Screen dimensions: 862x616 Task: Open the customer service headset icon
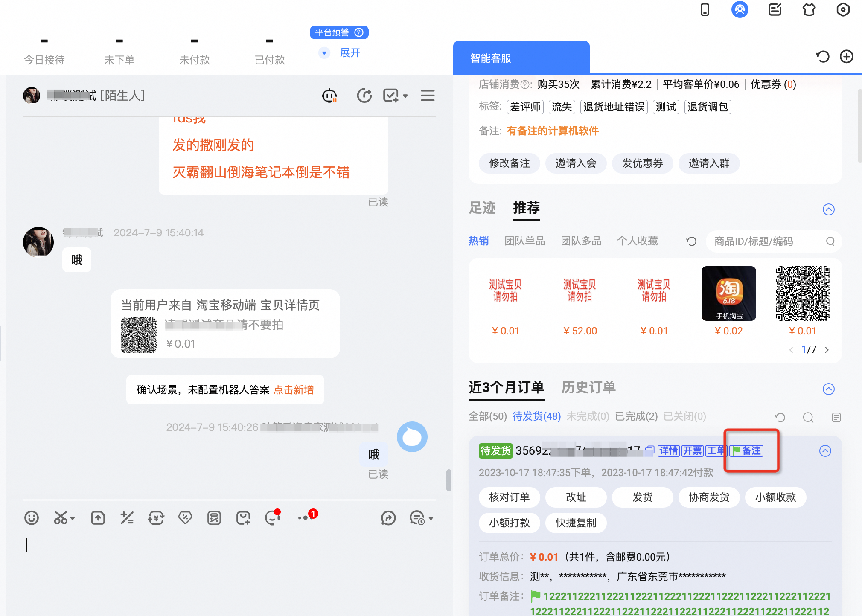[740, 9]
